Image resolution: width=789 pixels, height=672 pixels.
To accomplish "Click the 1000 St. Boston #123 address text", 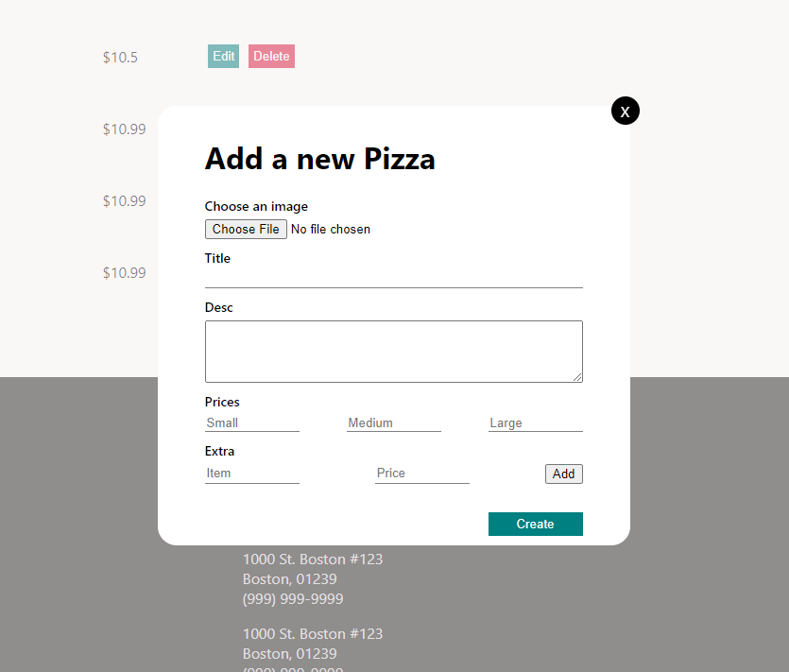I will [x=312, y=559].
